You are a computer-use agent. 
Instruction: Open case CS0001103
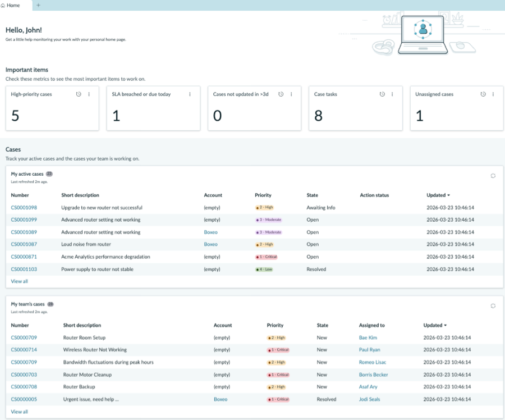24,269
